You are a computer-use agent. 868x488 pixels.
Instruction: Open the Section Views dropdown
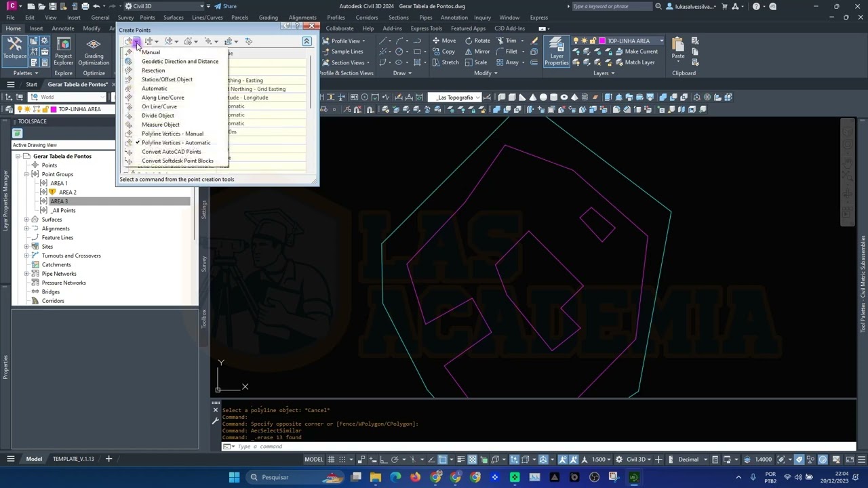pos(347,62)
